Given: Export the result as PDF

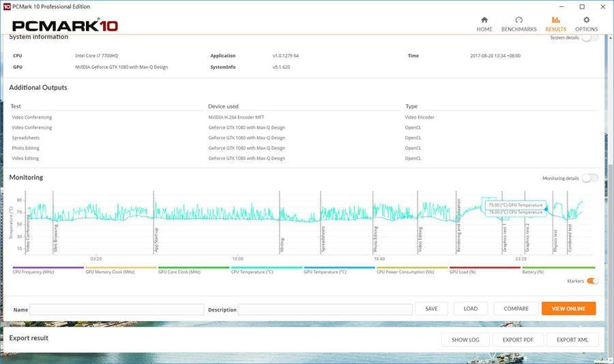Looking at the screenshot, I should pyautogui.click(x=518, y=339).
